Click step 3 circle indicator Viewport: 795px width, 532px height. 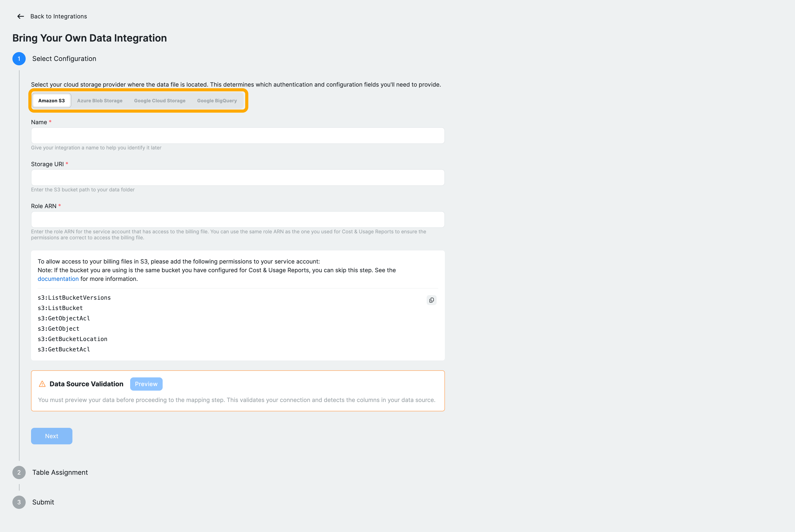pyautogui.click(x=19, y=502)
